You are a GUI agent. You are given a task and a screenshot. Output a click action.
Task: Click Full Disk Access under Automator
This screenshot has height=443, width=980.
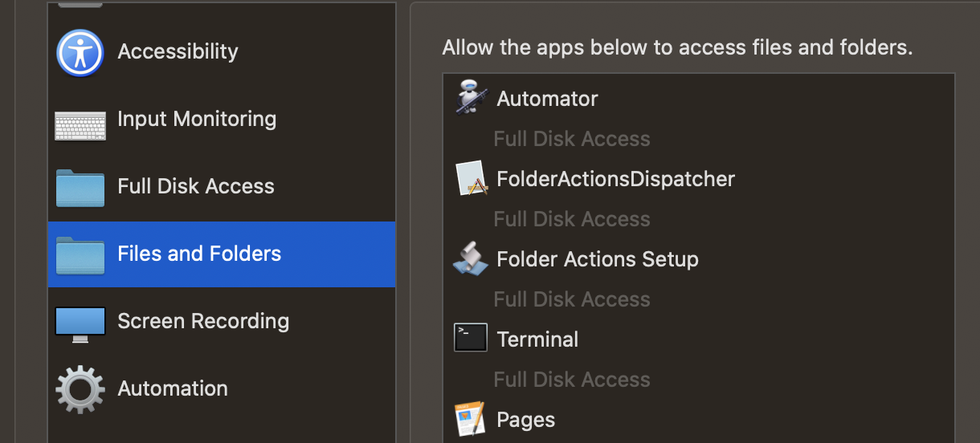[572, 139]
